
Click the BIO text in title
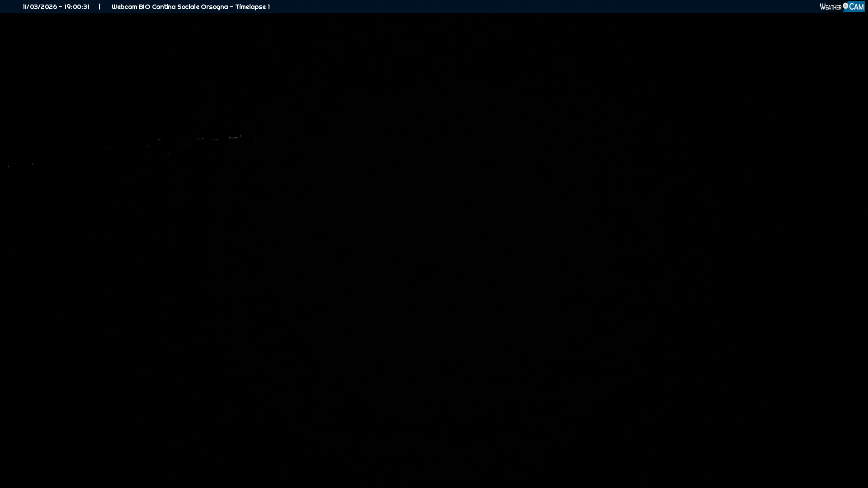[144, 7]
